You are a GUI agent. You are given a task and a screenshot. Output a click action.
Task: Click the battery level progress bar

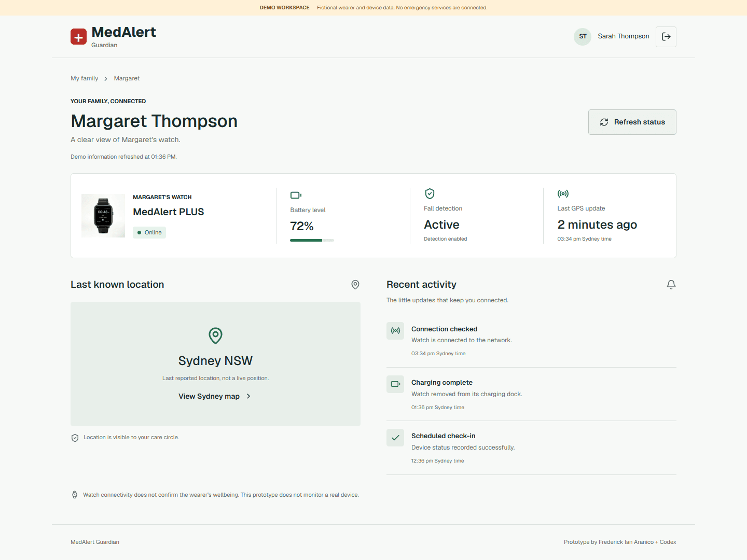(x=312, y=240)
